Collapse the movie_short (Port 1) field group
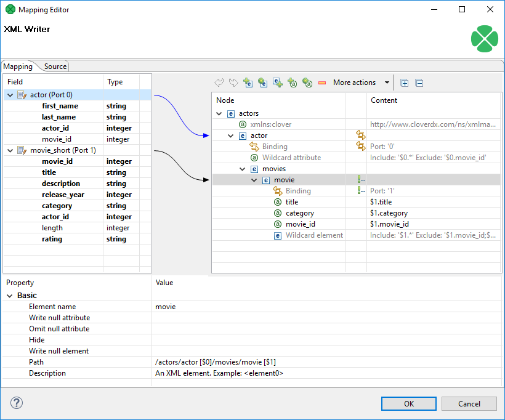This screenshot has height=420, width=505. click(10, 150)
